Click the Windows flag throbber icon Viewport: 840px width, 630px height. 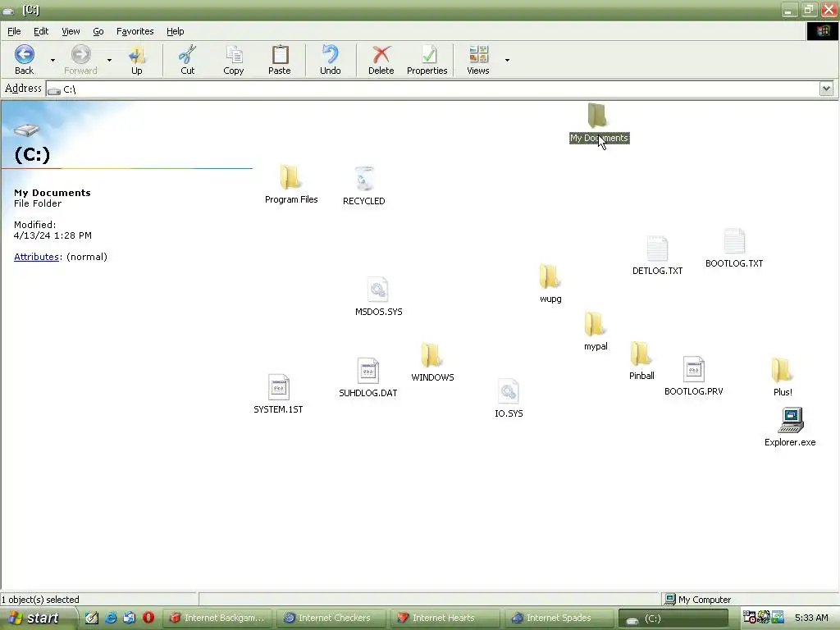(x=823, y=31)
